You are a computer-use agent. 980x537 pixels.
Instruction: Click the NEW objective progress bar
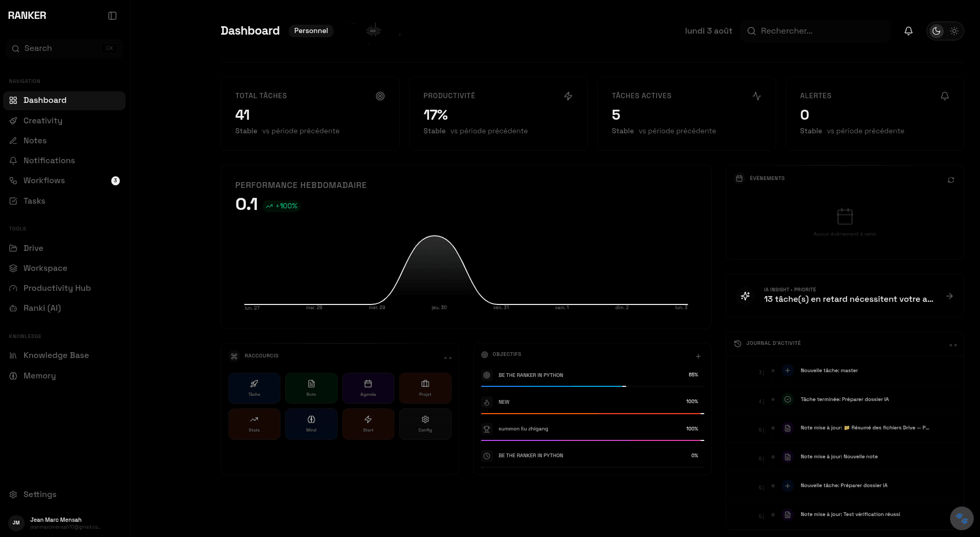pos(592,413)
